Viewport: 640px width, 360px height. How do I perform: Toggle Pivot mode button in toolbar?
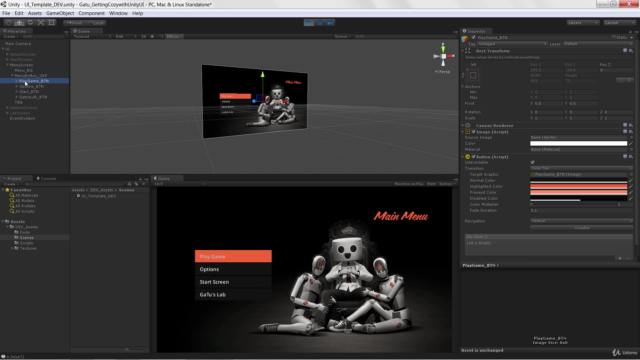click(74, 23)
